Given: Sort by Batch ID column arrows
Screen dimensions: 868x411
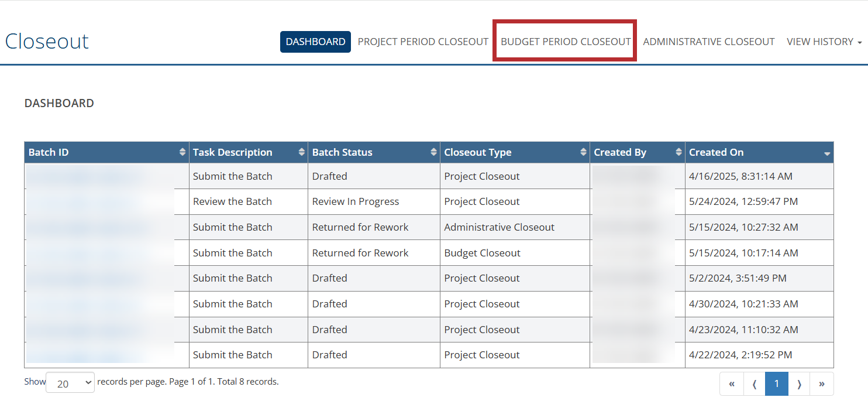Looking at the screenshot, I should point(182,152).
